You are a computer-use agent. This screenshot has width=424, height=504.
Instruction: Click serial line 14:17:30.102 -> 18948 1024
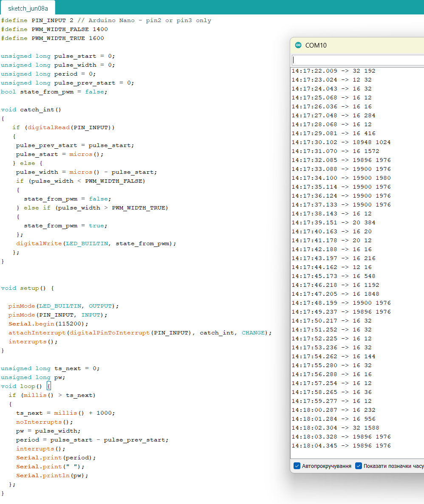[x=341, y=142]
